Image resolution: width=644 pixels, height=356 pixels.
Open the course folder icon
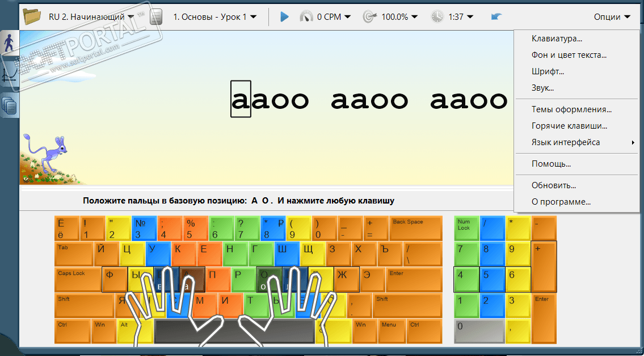pos(32,16)
